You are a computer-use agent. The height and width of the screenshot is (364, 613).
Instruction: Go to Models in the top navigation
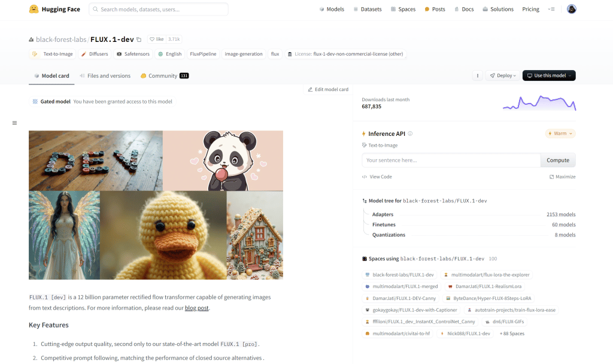(x=332, y=9)
